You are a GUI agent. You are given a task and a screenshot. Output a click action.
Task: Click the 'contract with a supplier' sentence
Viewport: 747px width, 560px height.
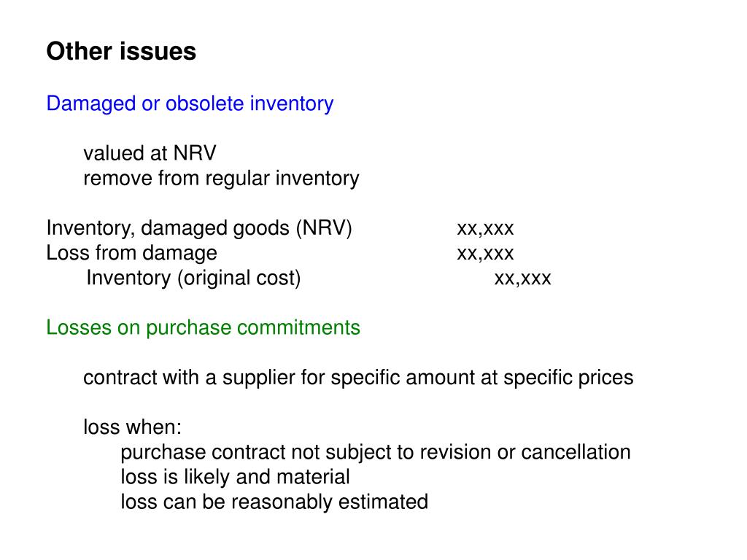(358, 378)
